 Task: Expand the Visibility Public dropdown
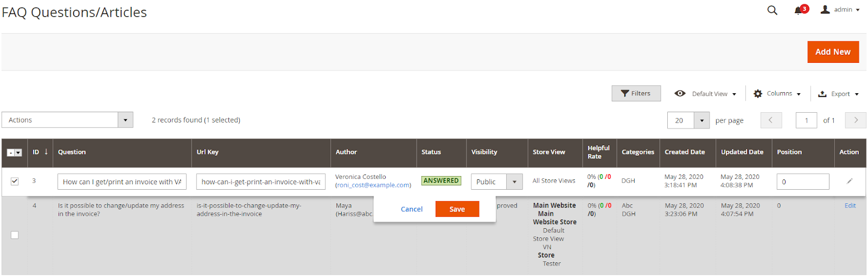tap(514, 182)
